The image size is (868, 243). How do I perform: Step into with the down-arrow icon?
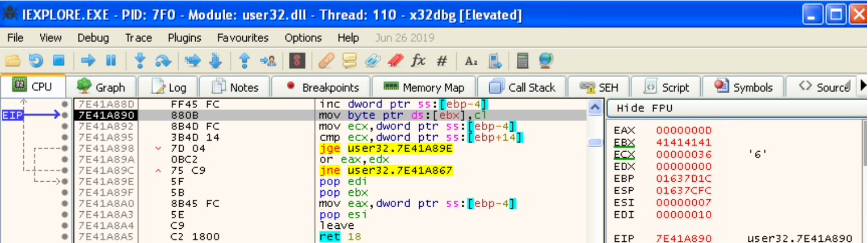pos(140,60)
